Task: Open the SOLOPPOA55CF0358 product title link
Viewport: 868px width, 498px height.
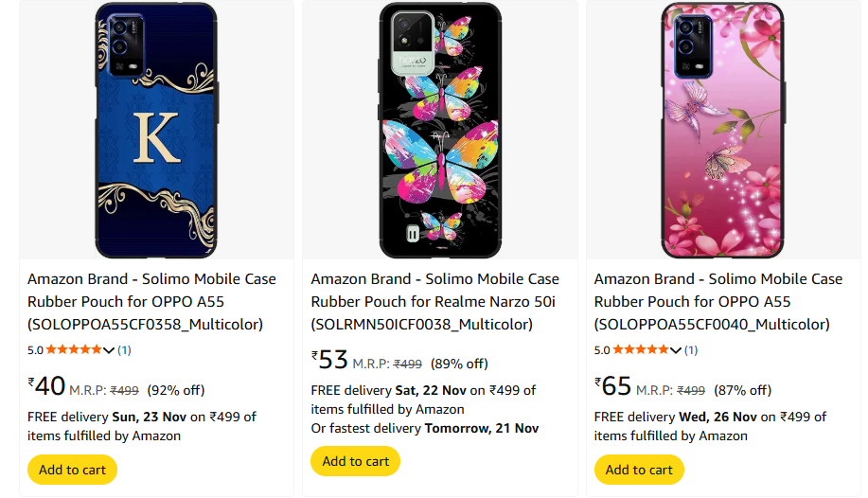Action: click(x=151, y=302)
